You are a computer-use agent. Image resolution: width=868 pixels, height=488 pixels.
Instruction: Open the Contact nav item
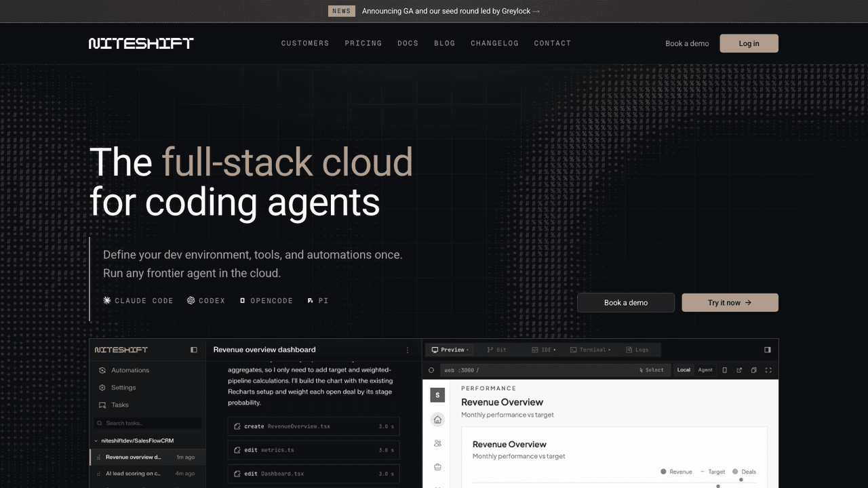(553, 43)
